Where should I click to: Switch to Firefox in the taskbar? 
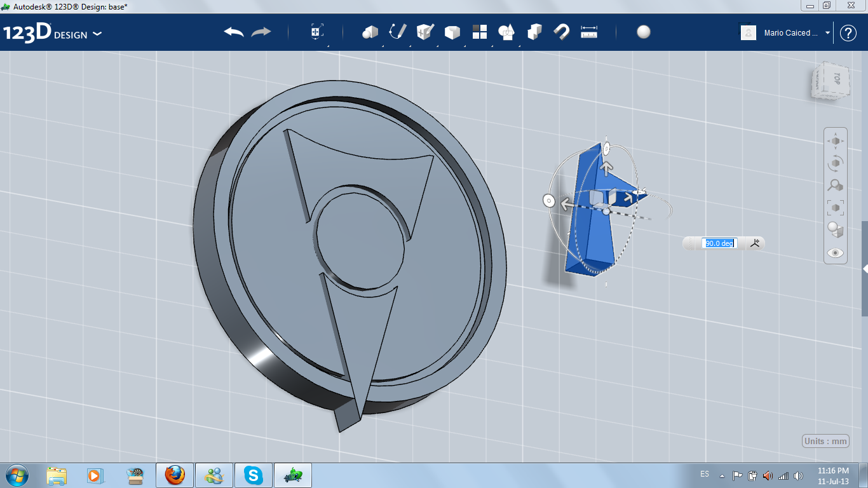point(175,475)
